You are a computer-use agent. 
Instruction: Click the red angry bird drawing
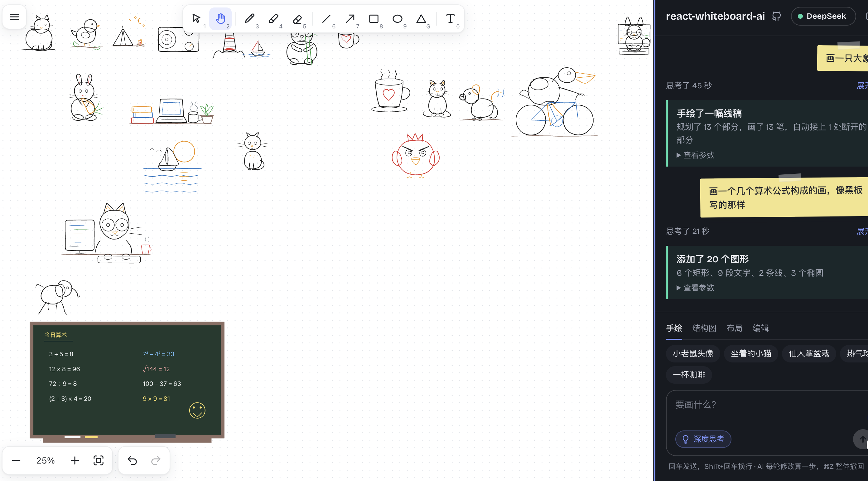click(x=416, y=155)
